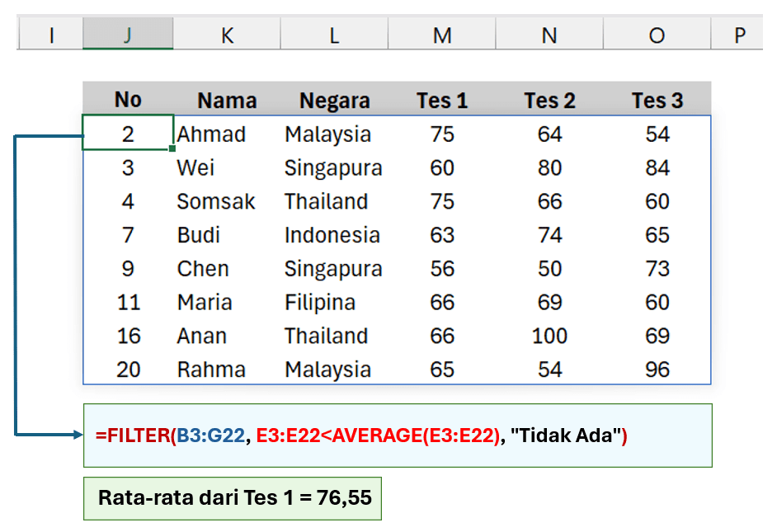Select the No cell with value 9

click(x=128, y=269)
